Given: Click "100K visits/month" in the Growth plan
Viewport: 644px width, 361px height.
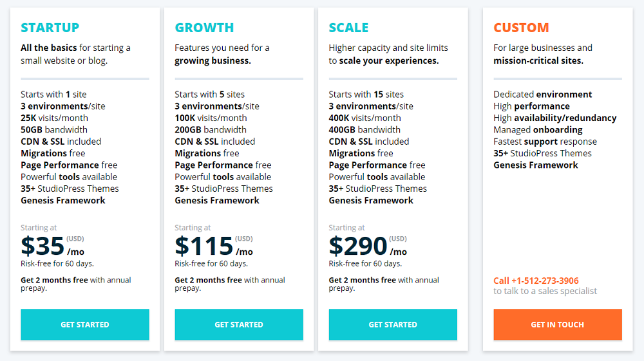Looking at the screenshot, I should tap(211, 118).
